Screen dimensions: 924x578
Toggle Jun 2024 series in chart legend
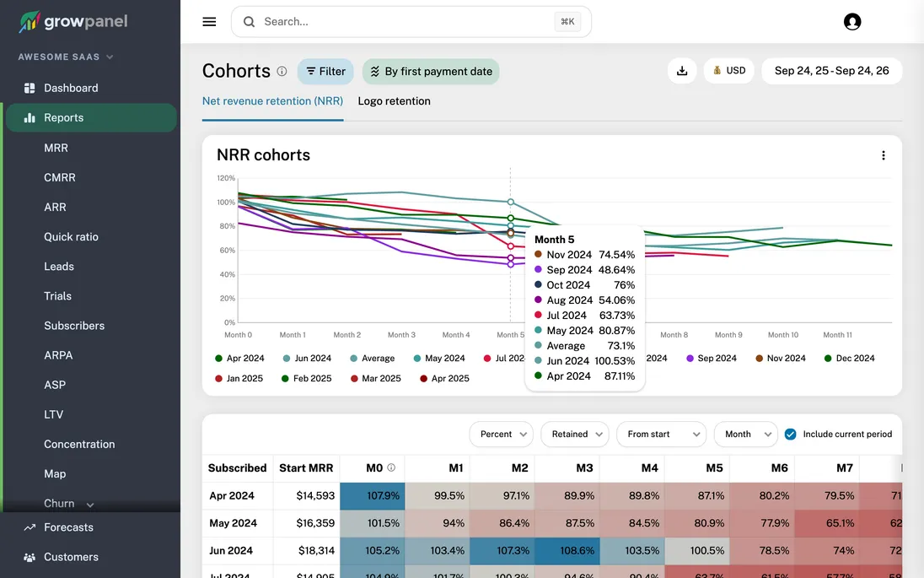306,358
